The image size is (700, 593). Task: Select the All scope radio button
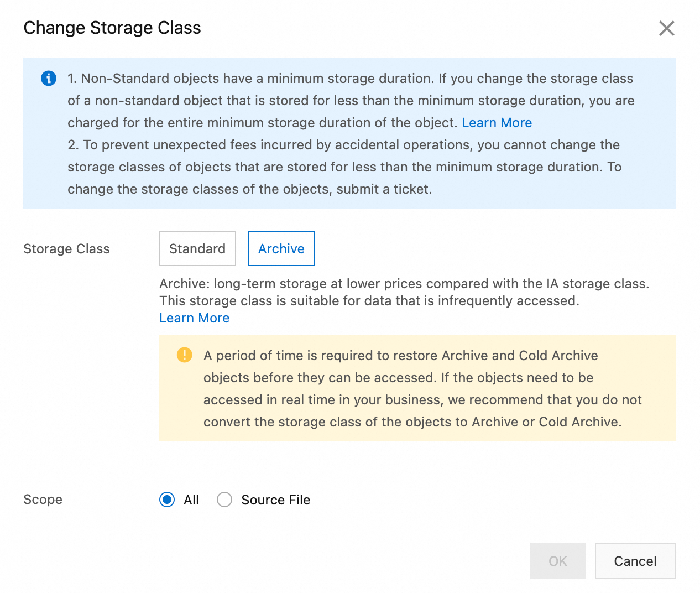point(167,500)
